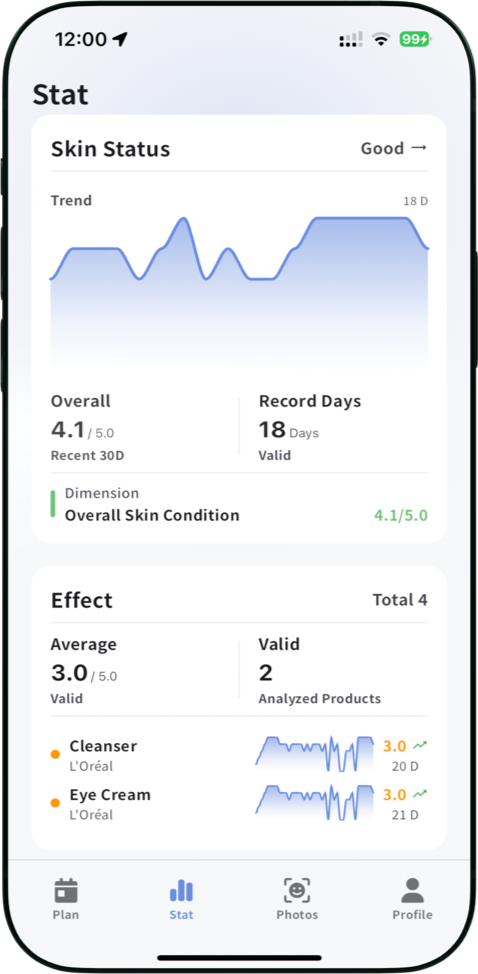
Task: Open the Photos face-scan icon
Action: click(x=297, y=890)
